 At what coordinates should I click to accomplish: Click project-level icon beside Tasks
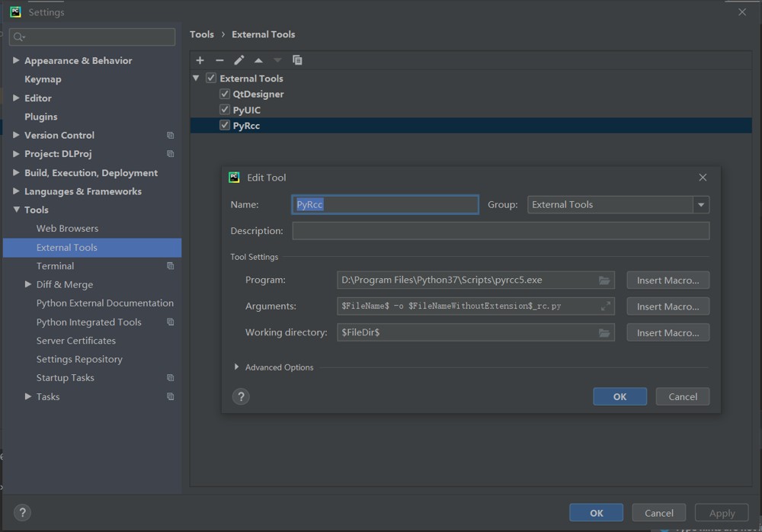click(x=170, y=396)
